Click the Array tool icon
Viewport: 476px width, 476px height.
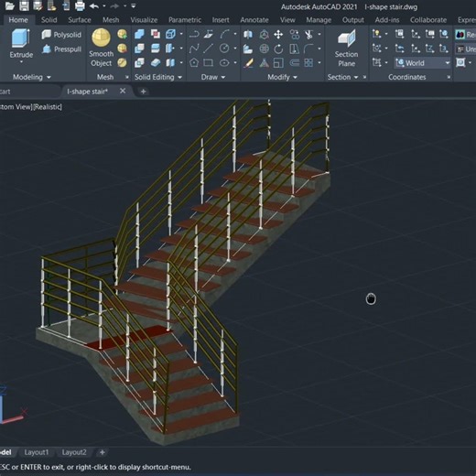pos(308,63)
